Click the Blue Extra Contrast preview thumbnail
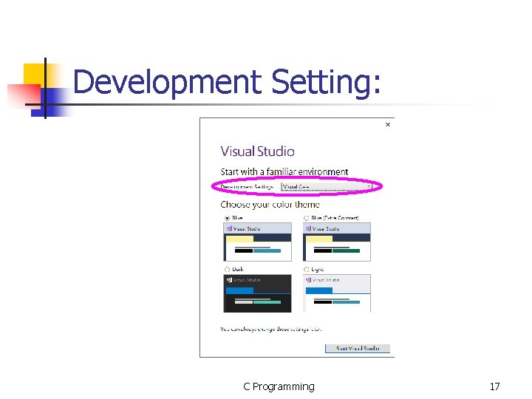 pyautogui.click(x=337, y=242)
